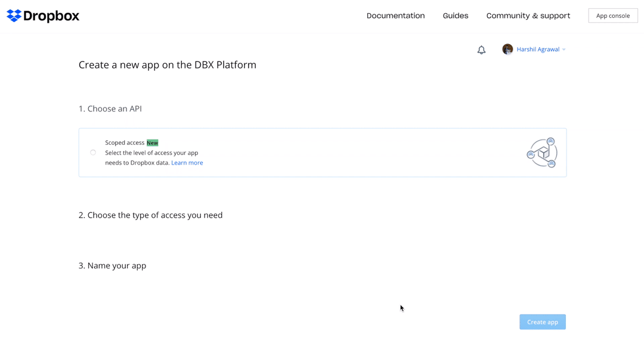Click the Choose an API heading
This screenshot has width=644, height=362.
tap(110, 109)
